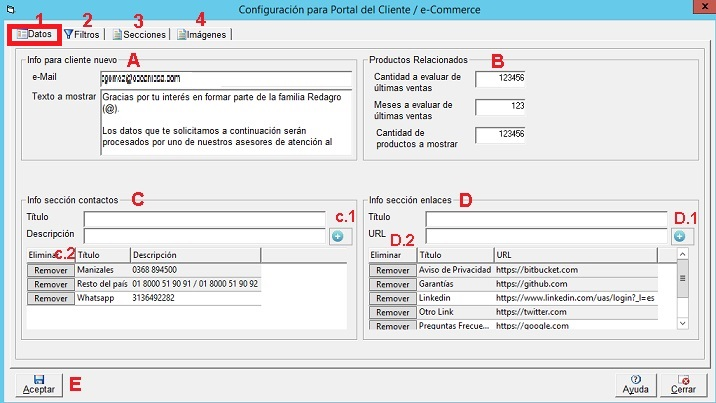Screen dimensions: 716x403
Task: Select the Datos tab
Action: [34, 34]
